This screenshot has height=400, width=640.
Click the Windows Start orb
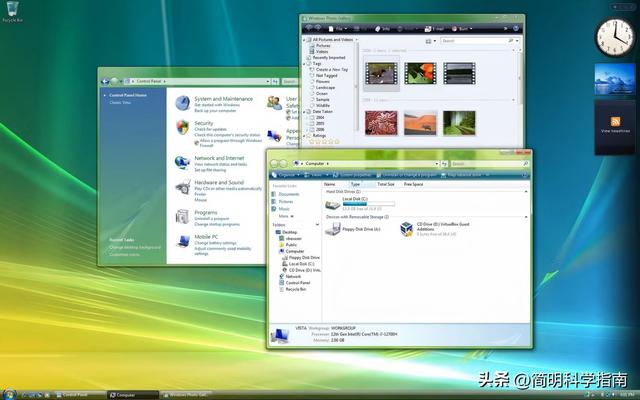tap(9, 393)
